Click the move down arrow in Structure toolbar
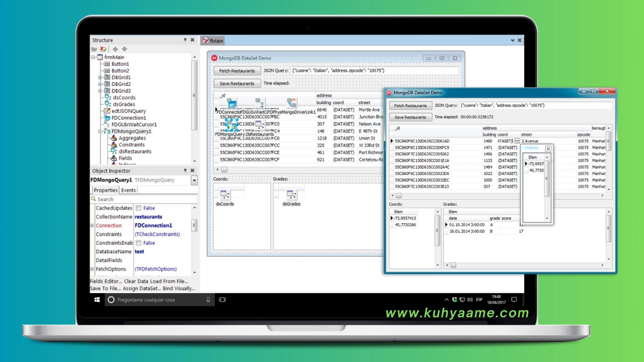This screenshot has height=362, width=644. pos(124,49)
